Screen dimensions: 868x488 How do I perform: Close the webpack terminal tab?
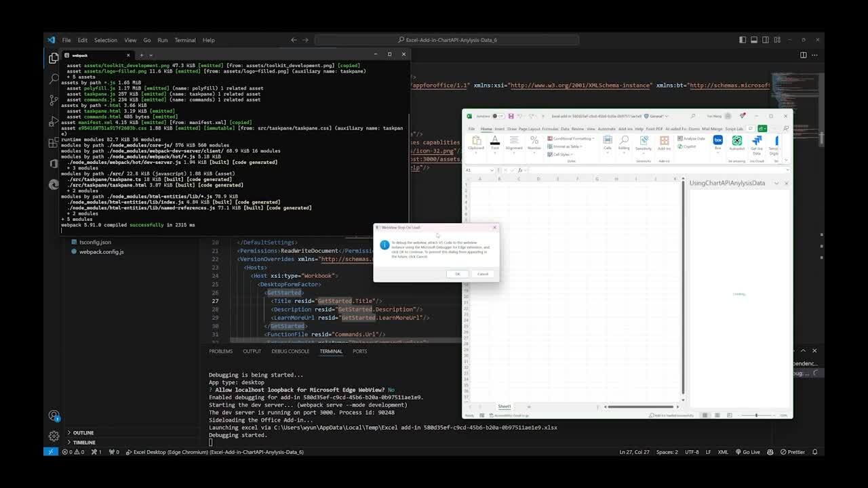tap(128, 55)
